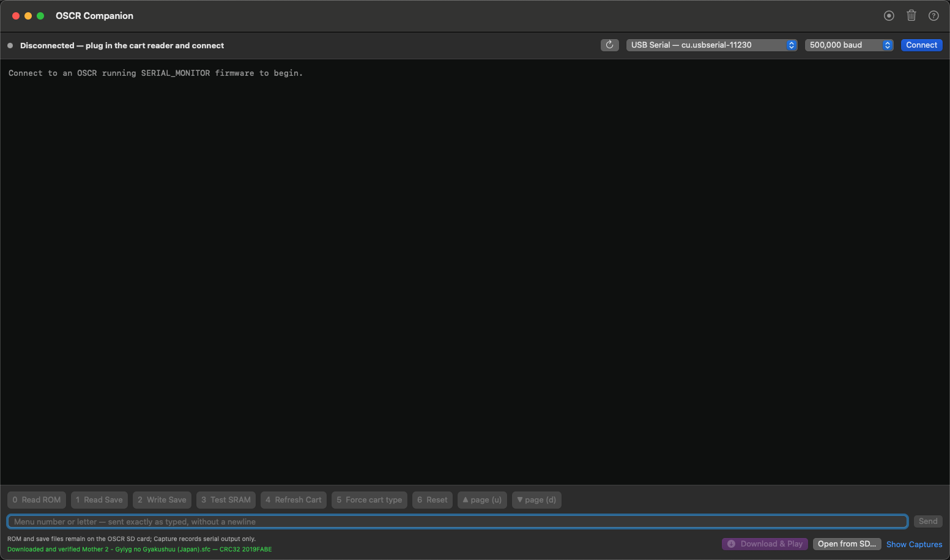Click the 0 Read ROM button
This screenshot has height=560, width=950.
(37, 500)
